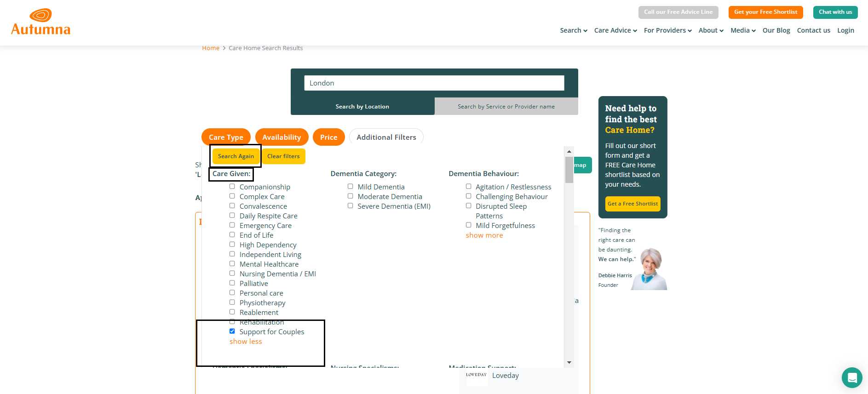
Task: Check the Independent Living box
Action: pyautogui.click(x=232, y=254)
